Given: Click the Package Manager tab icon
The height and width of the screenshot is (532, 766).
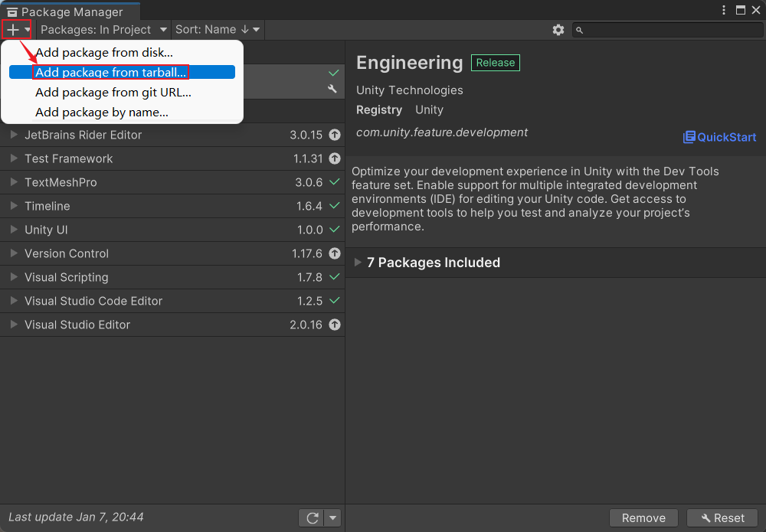Looking at the screenshot, I should (x=12, y=12).
